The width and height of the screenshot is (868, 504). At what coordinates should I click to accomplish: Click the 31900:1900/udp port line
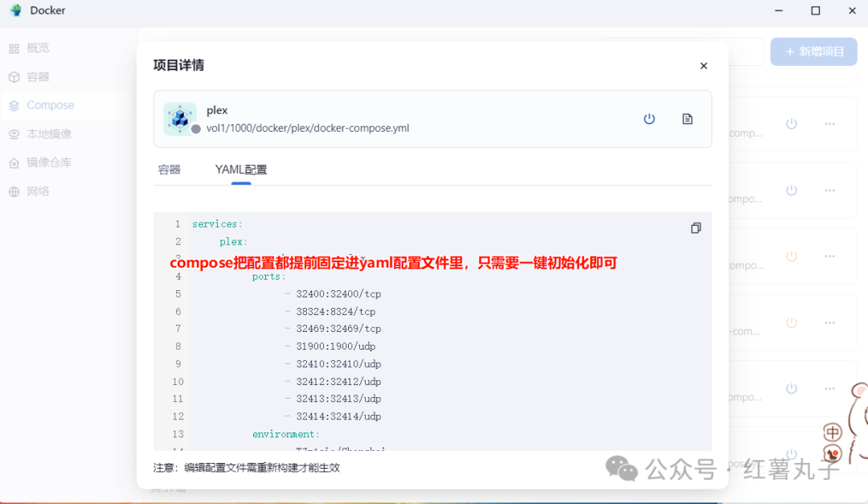[335, 346]
